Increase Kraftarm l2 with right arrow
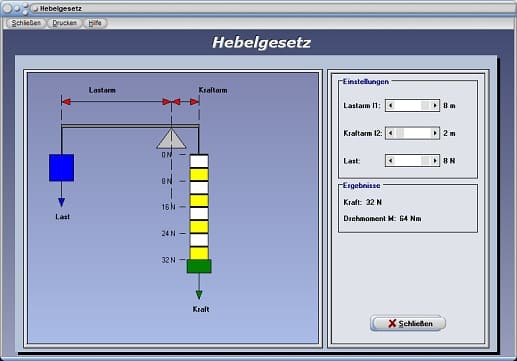Viewport: 517px width, 361px height. pos(434,133)
